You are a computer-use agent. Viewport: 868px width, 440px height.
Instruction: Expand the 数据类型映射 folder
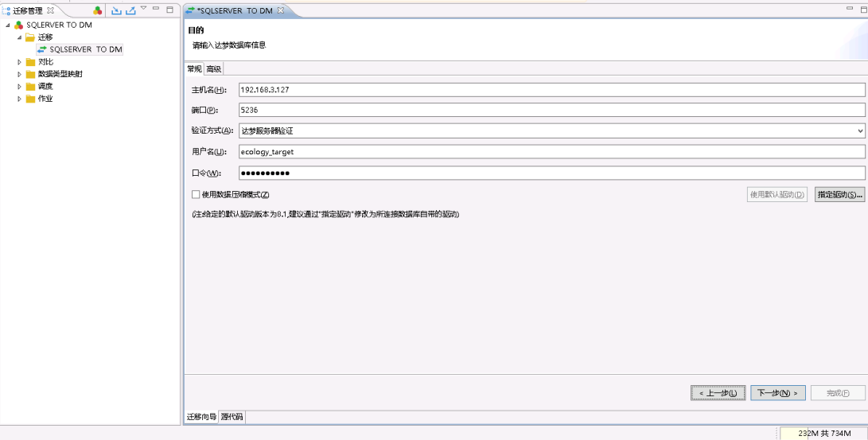pyautogui.click(x=19, y=74)
